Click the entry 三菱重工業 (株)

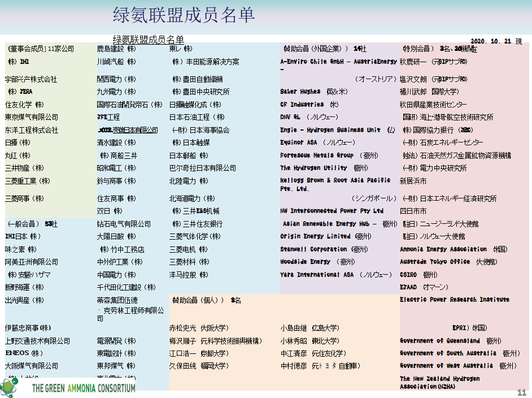(x=28, y=181)
